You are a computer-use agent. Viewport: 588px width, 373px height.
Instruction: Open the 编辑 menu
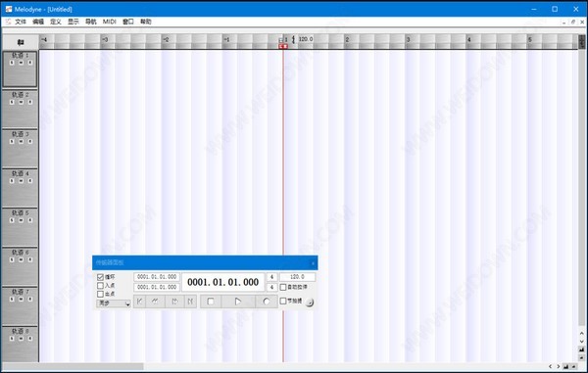tap(38, 22)
